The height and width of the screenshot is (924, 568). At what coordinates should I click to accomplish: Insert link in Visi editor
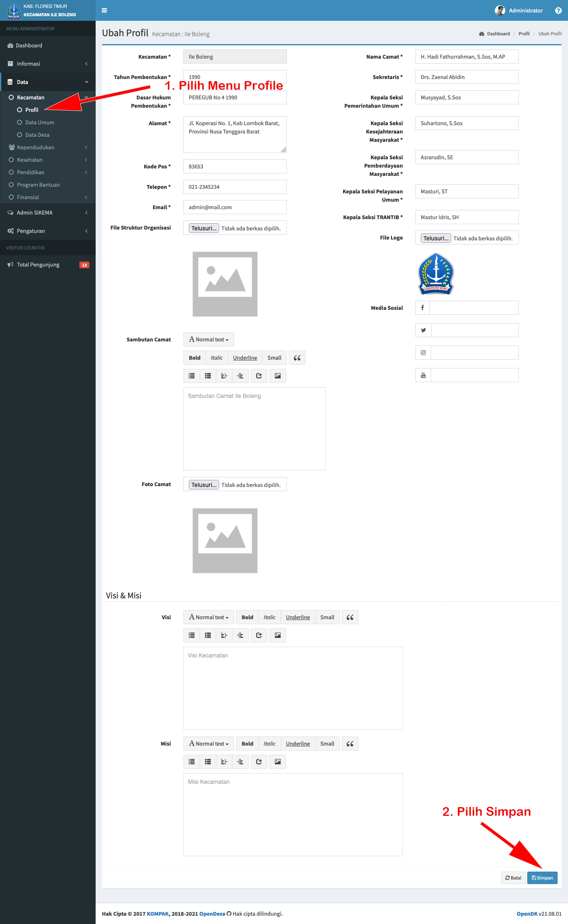(x=259, y=635)
